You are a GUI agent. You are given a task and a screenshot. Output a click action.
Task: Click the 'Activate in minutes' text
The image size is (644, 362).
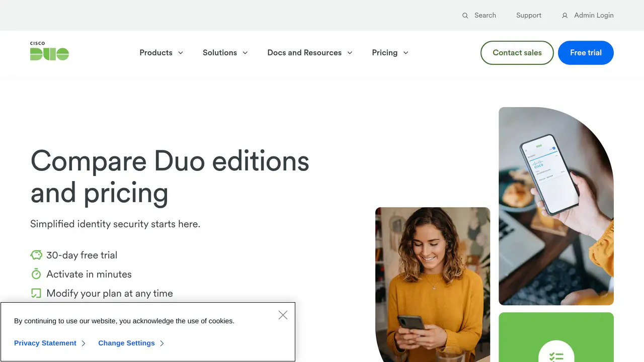pos(89,274)
